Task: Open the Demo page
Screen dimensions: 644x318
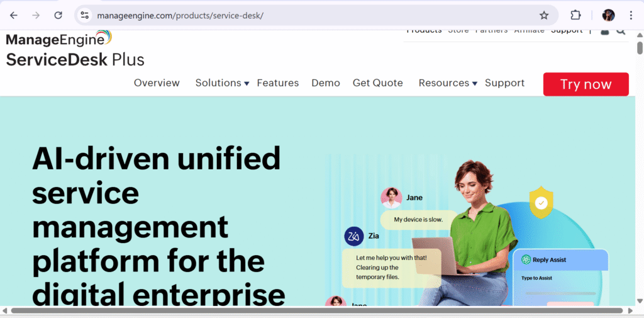Action: click(x=326, y=82)
